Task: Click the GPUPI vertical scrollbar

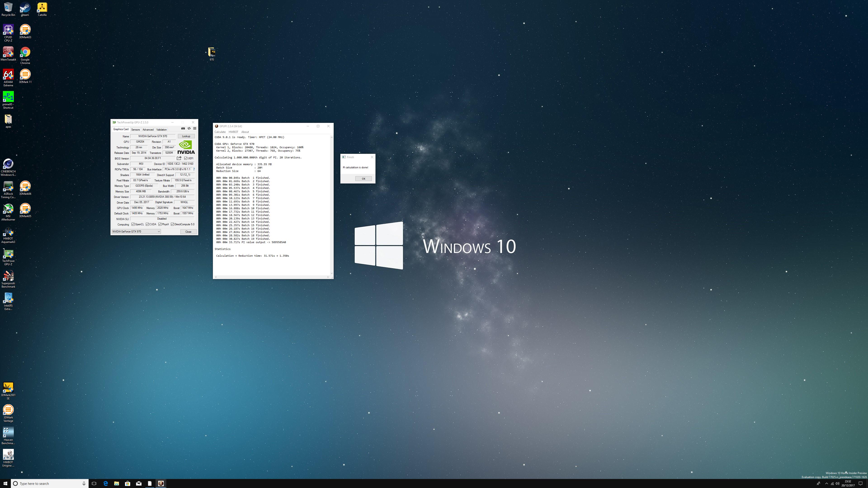Action: point(332,205)
